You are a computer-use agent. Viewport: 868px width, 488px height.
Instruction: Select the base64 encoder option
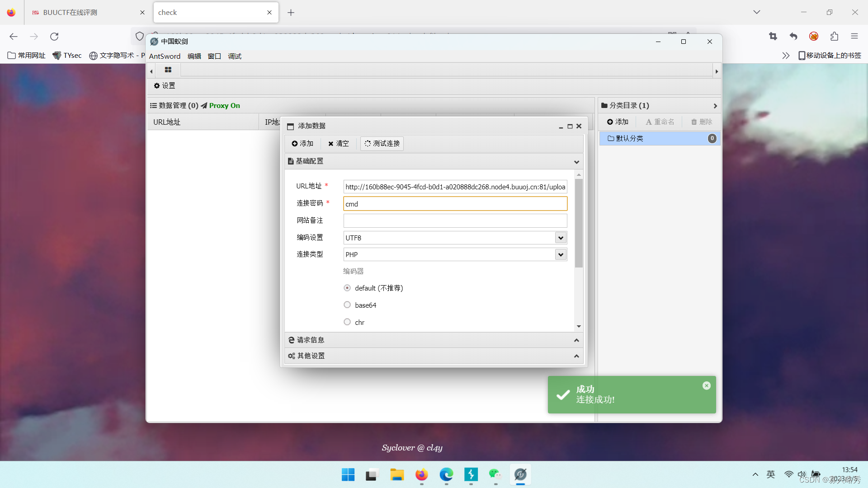347,305
